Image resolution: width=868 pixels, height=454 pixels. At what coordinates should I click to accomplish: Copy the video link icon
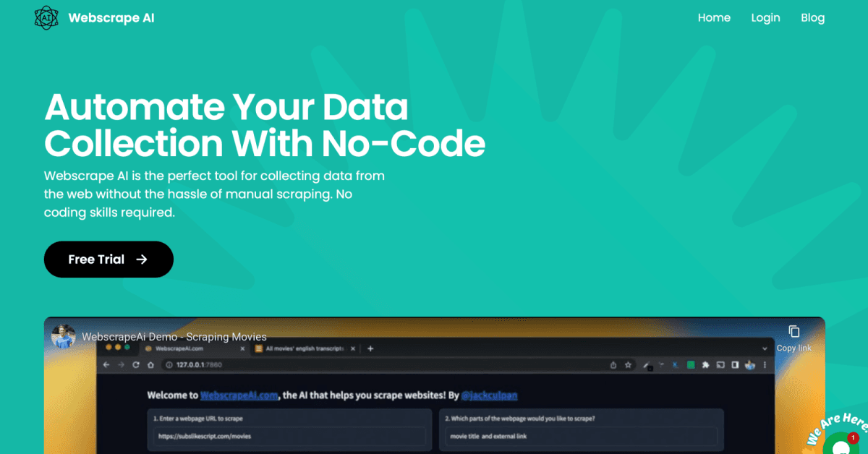tap(794, 331)
